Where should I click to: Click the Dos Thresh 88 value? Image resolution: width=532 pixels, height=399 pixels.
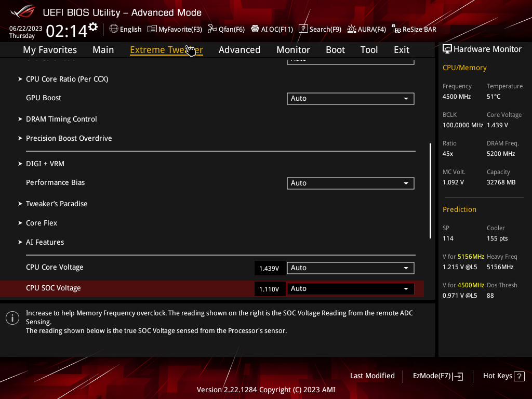click(490, 296)
